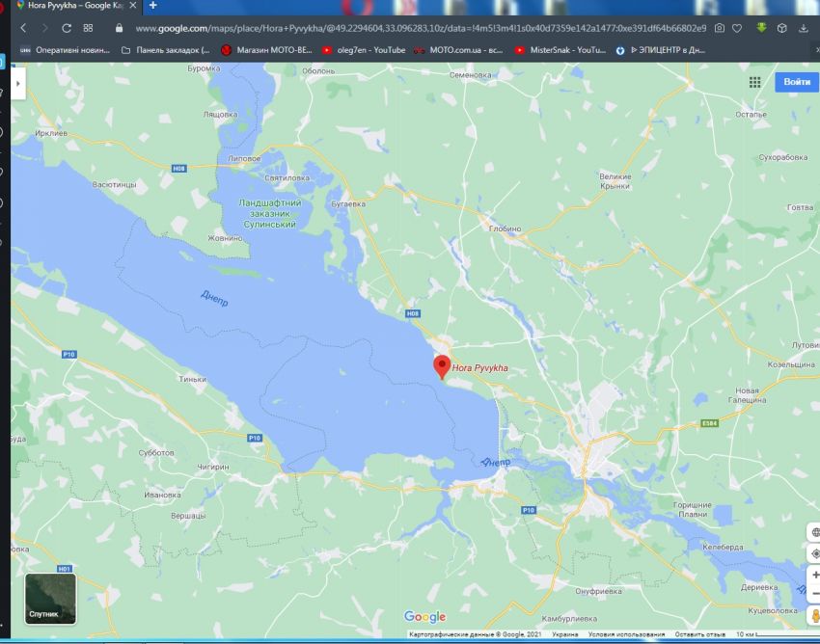Add page to bookmarks with heart icon
Viewport: 820px width, 644px height.
737,28
